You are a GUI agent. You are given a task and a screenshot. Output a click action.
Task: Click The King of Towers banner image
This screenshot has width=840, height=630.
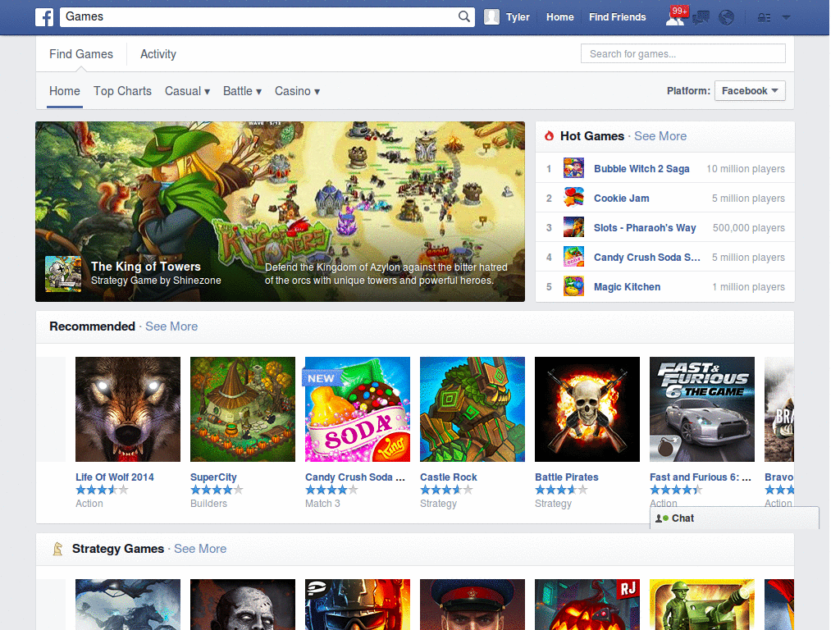pos(281,211)
